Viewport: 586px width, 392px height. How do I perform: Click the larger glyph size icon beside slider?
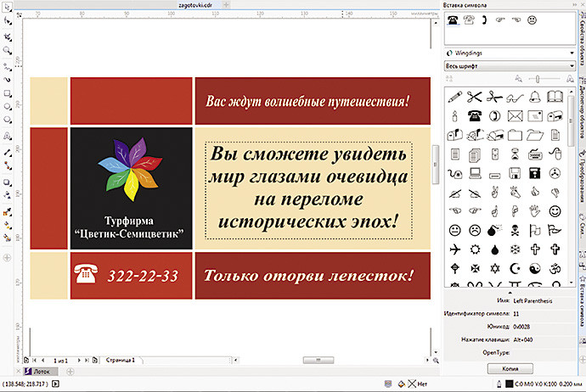click(570, 79)
